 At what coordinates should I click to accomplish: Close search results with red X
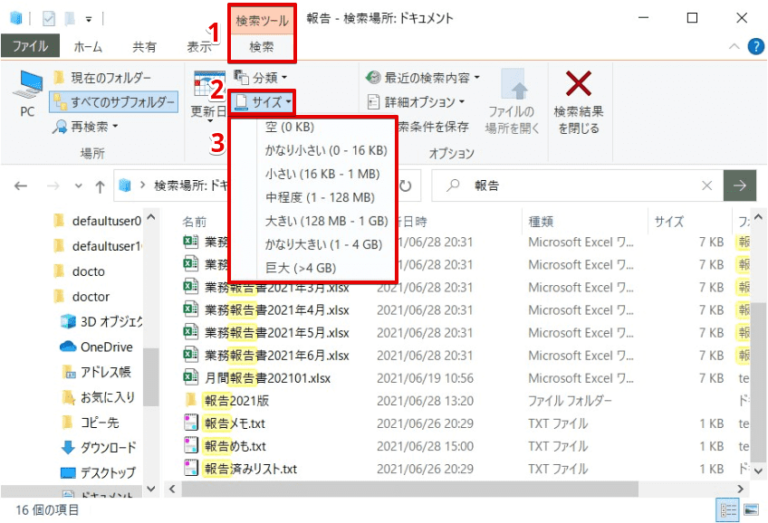click(x=578, y=102)
